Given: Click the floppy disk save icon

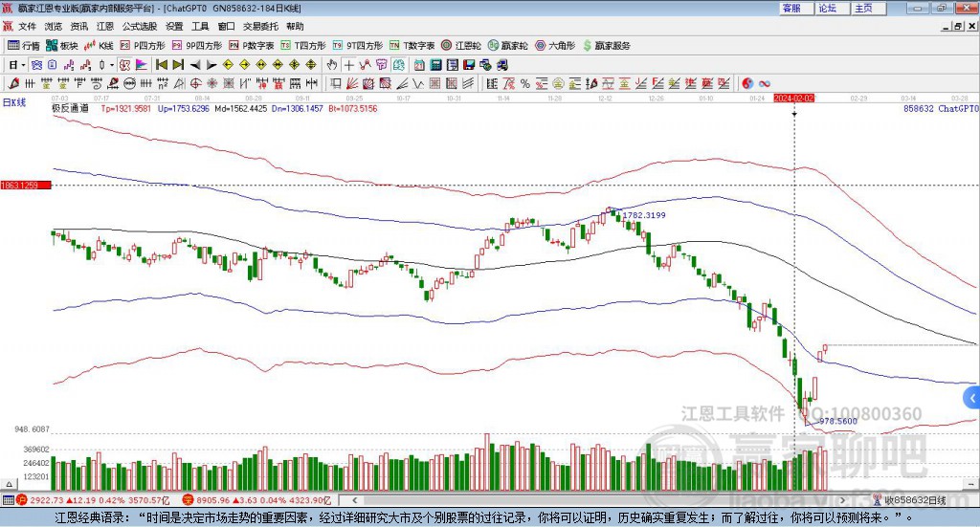Looking at the screenshot, I should pos(469,65).
